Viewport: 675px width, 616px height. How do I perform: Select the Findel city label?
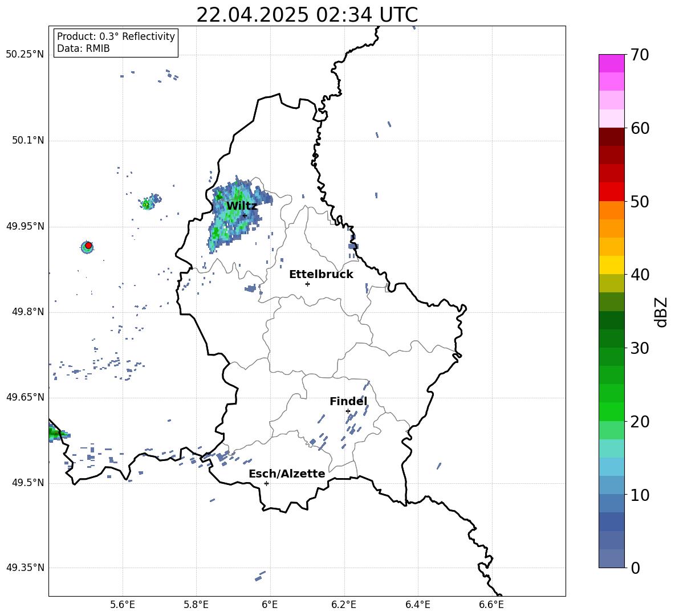[x=348, y=401]
